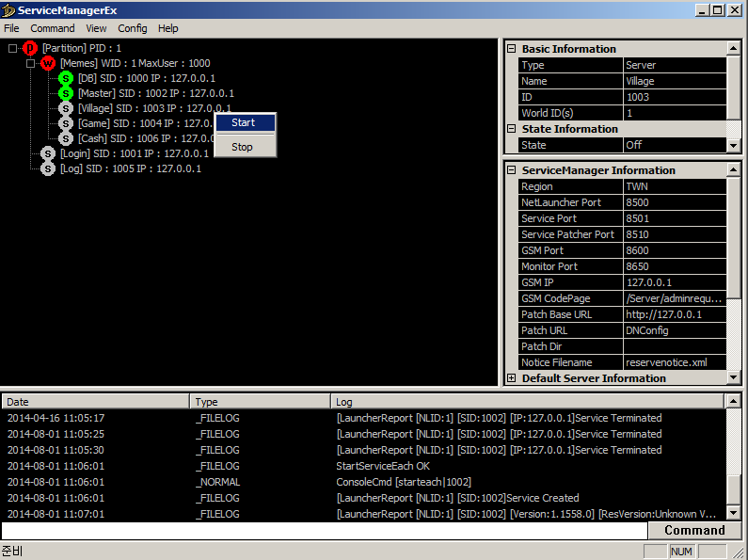Select the [Master] SID : 1002 tree row
748x560 pixels.
point(156,93)
